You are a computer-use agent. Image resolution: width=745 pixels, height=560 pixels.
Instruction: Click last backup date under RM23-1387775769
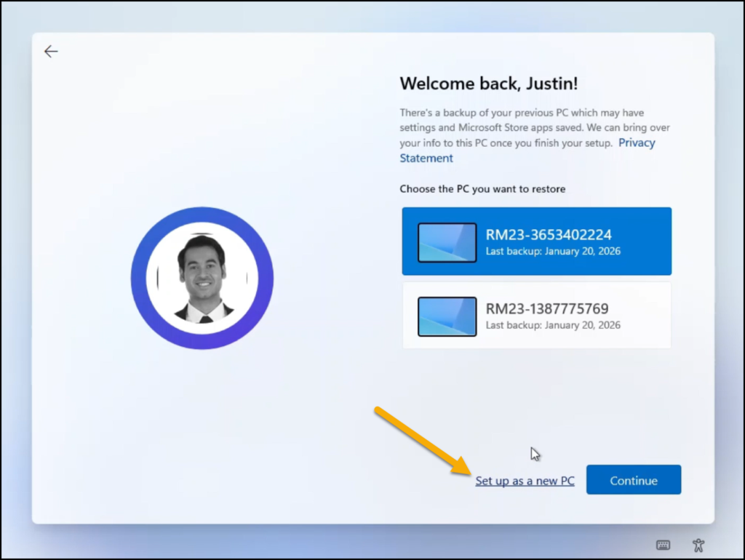553,325
